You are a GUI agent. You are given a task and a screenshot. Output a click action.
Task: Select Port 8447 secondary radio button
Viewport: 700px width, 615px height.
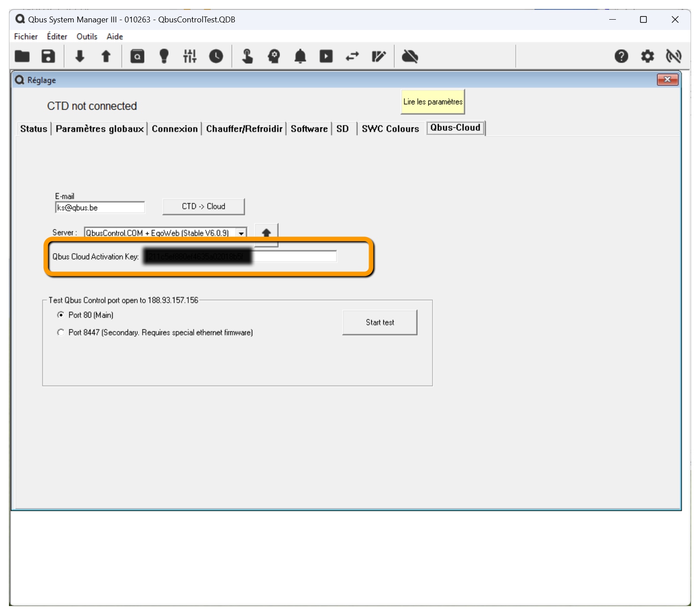coord(61,332)
